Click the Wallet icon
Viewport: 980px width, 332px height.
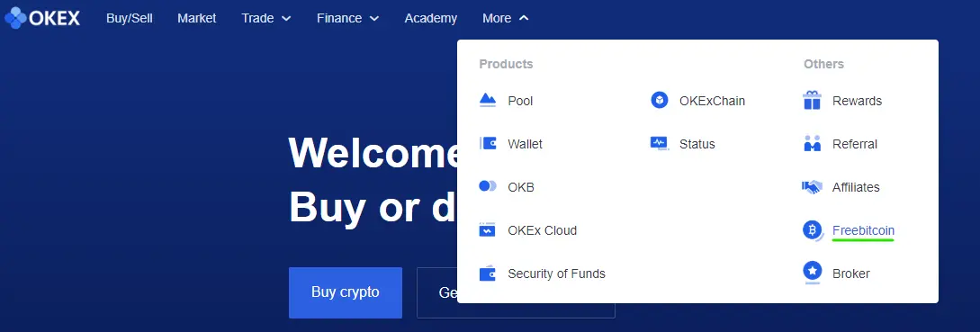(x=488, y=143)
